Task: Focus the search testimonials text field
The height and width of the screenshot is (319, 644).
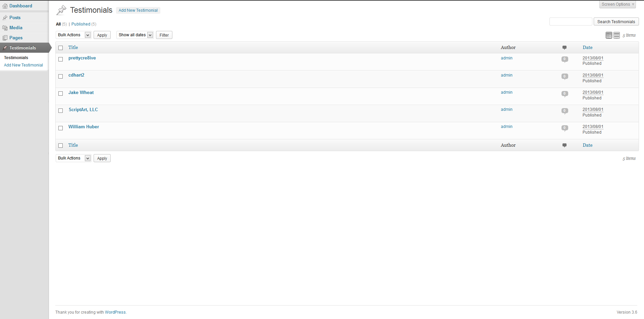Action: click(x=571, y=22)
